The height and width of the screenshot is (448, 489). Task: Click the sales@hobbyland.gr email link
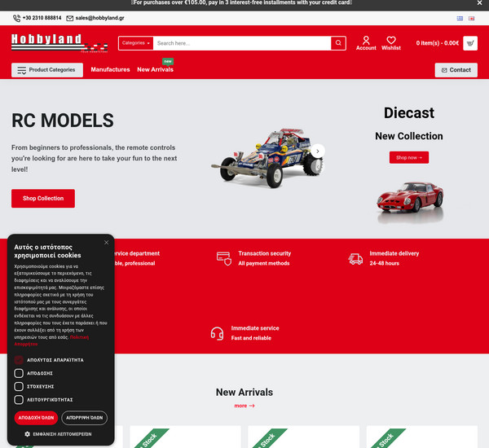click(99, 18)
